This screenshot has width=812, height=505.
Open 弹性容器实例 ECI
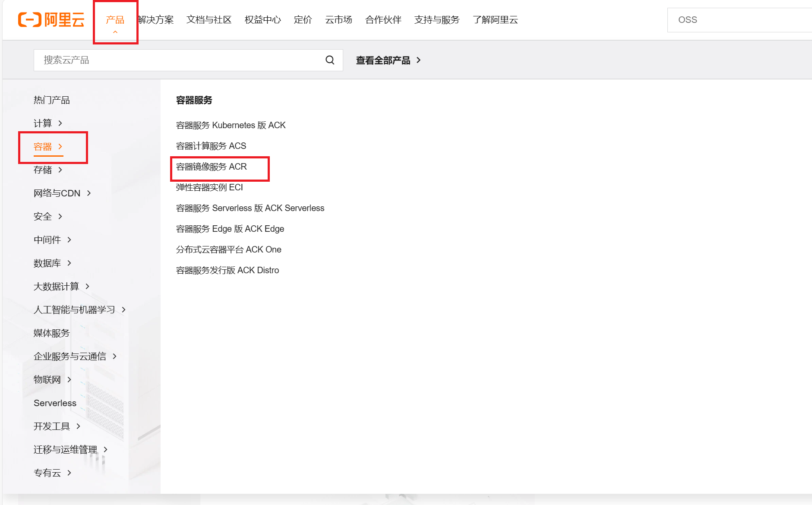click(x=209, y=187)
